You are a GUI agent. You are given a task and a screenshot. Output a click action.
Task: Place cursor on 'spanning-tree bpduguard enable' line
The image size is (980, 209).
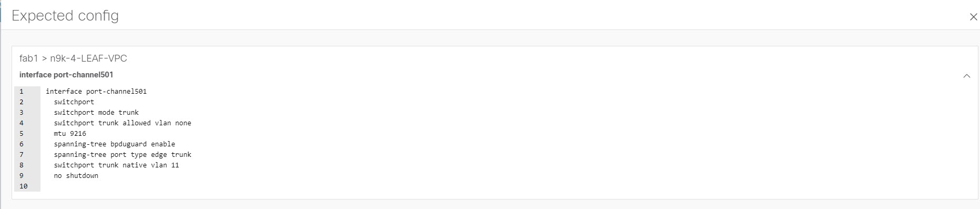115,144
